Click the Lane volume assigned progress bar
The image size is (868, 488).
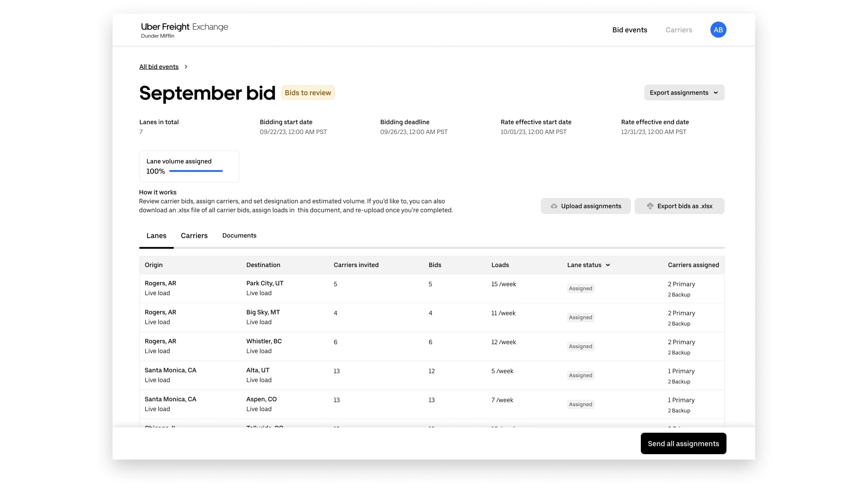tap(196, 171)
